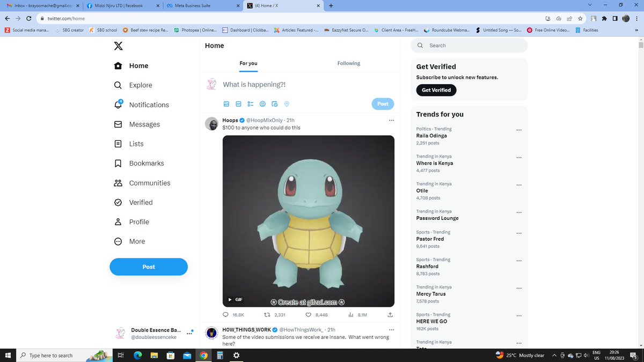Image resolution: width=644 pixels, height=362 pixels.
Task: Add media using the image icon in composer
Action: [226, 104]
